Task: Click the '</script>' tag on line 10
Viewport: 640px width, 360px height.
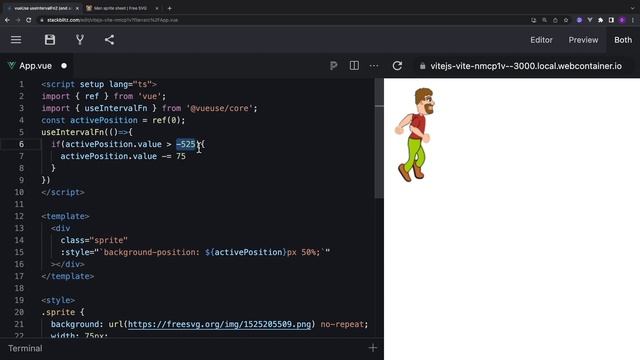Action: (63, 192)
